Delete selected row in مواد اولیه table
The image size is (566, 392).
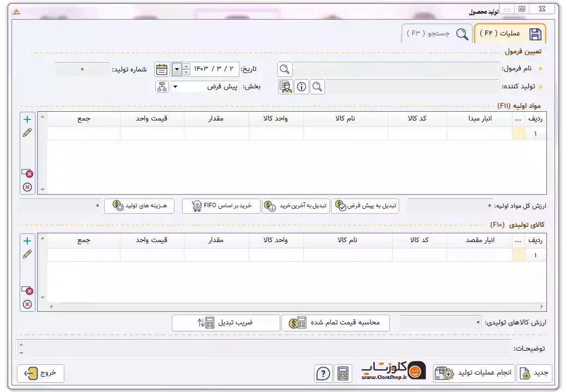[27, 173]
